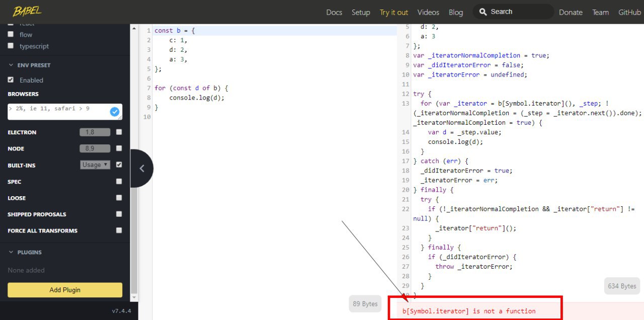This screenshot has height=320, width=644.
Task: Click the search magnifier icon
Action: coord(483,12)
